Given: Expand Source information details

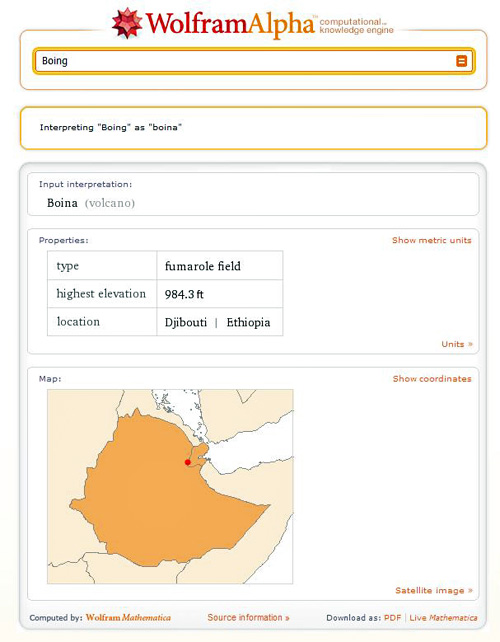Looking at the screenshot, I should 248,617.
